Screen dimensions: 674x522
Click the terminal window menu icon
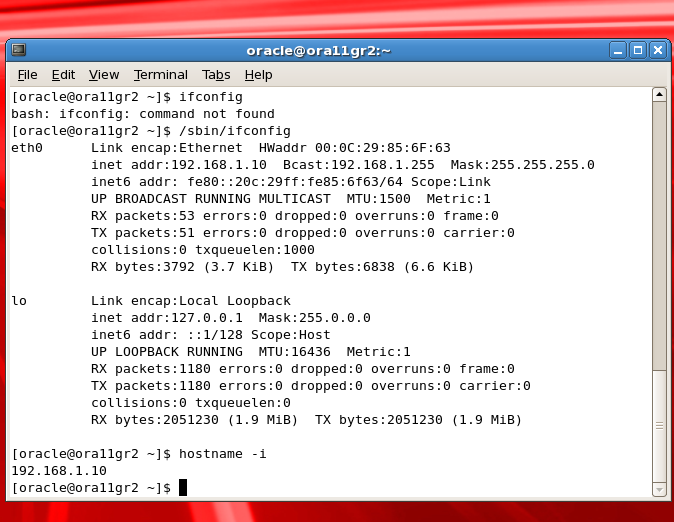coord(19,50)
